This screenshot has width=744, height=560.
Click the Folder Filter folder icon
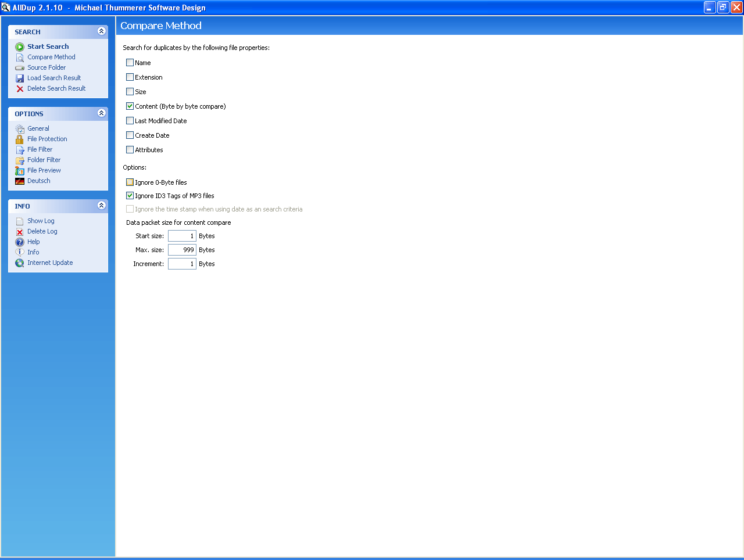click(20, 160)
